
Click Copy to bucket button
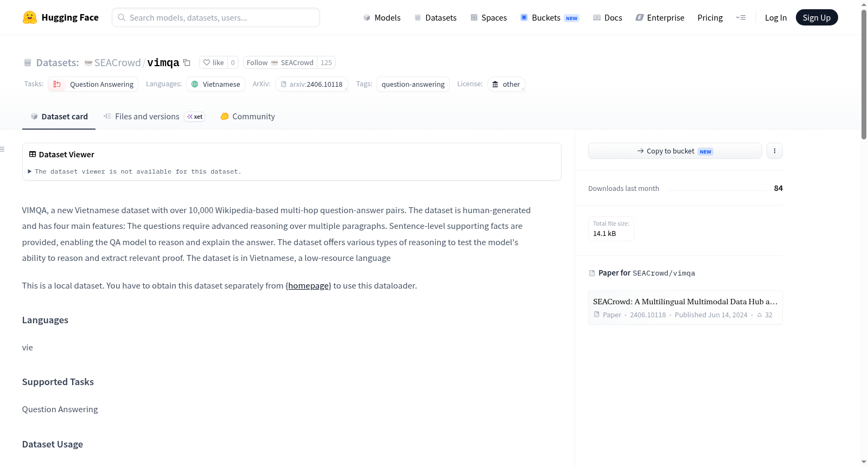[x=675, y=151]
